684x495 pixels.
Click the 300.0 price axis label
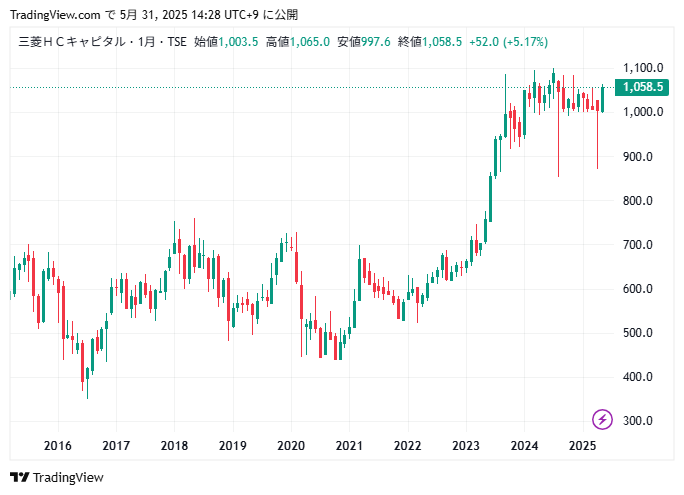click(638, 421)
